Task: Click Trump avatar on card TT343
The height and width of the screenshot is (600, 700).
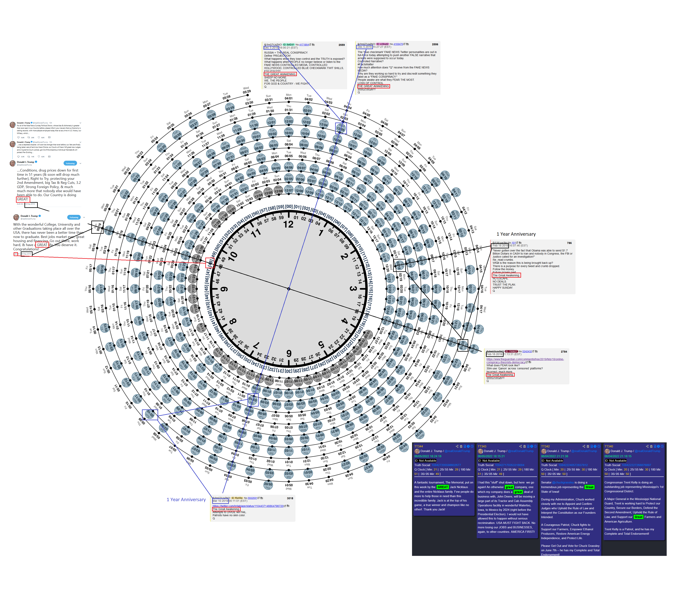Action: pos(480,451)
